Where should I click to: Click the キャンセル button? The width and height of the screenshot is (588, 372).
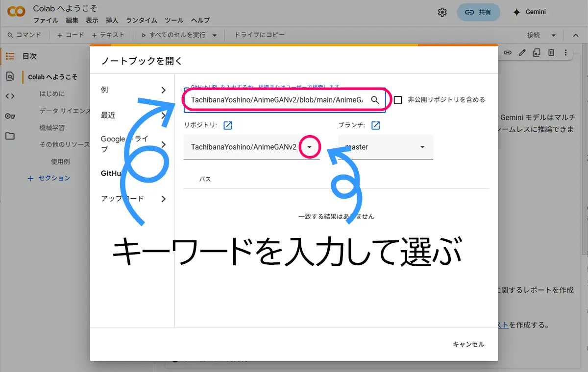pyautogui.click(x=468, y=344)
